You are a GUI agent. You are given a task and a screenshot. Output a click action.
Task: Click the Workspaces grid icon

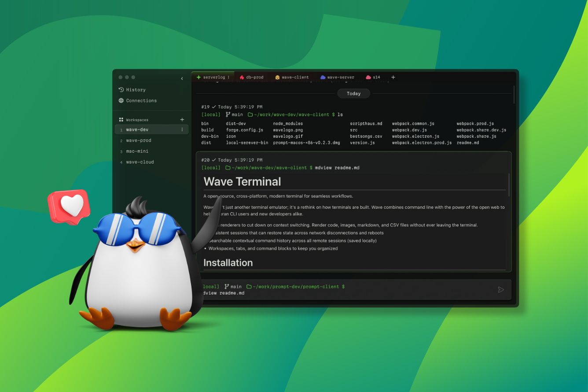coord(121,120)
